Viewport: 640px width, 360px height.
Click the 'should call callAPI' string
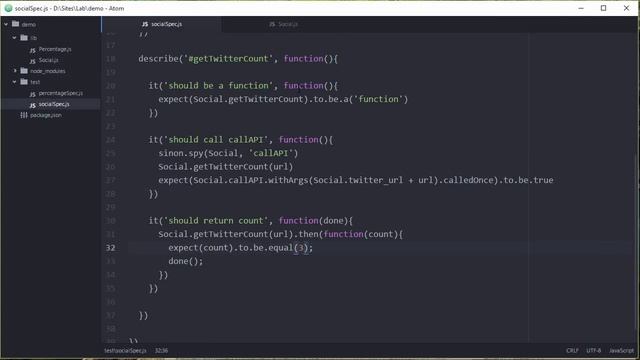[216, 140]
